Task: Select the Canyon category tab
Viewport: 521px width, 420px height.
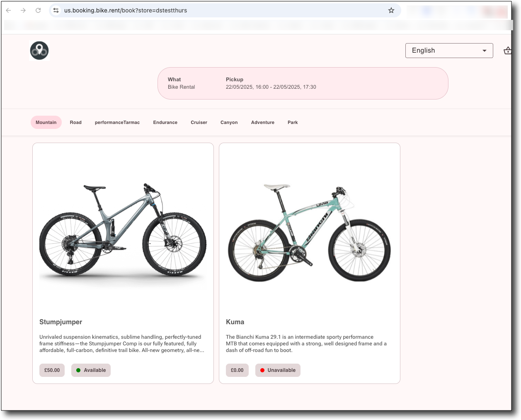Action: pyautogui.click(x=229, y=122)
